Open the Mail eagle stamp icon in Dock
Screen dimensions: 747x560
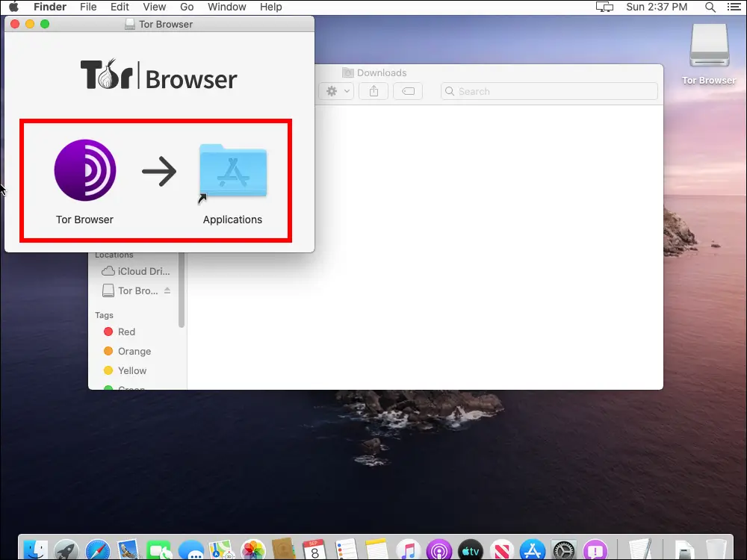click(x=128, y=551)
